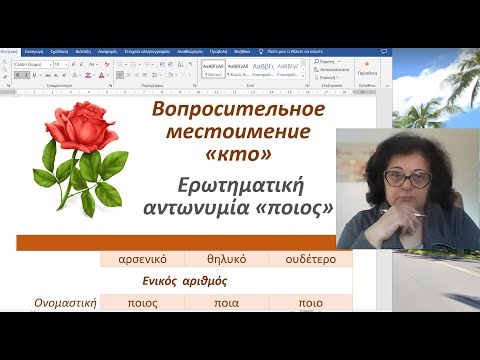Apply paragraph shading paint bucket
Viewport: 480px width, 360px height.
click(x=170, y=75)
